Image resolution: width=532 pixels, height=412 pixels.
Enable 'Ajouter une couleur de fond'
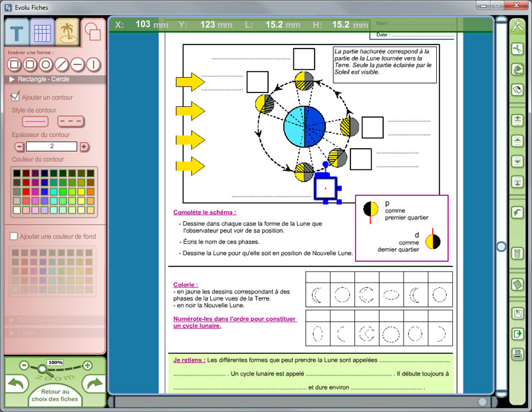pos(15,236)
